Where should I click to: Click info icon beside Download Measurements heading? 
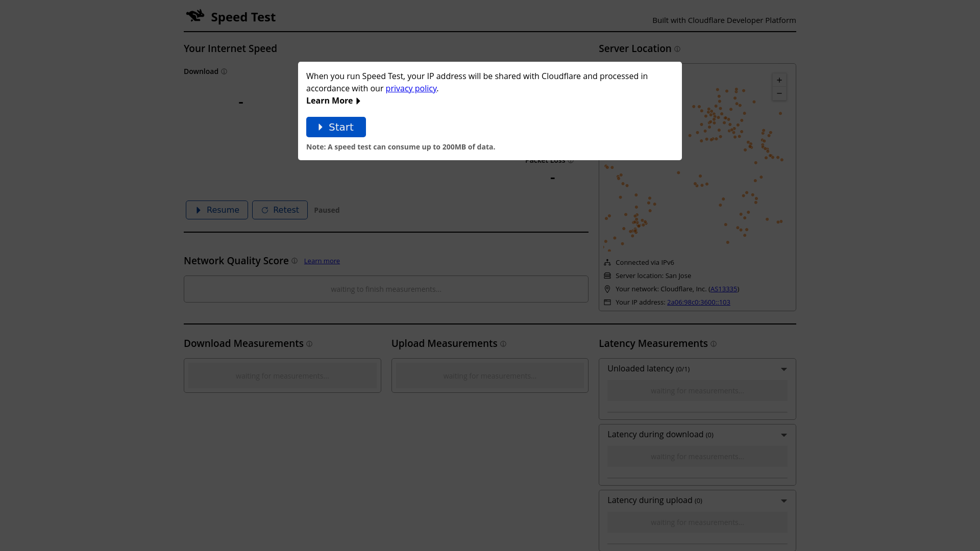[x=309, y=344]
